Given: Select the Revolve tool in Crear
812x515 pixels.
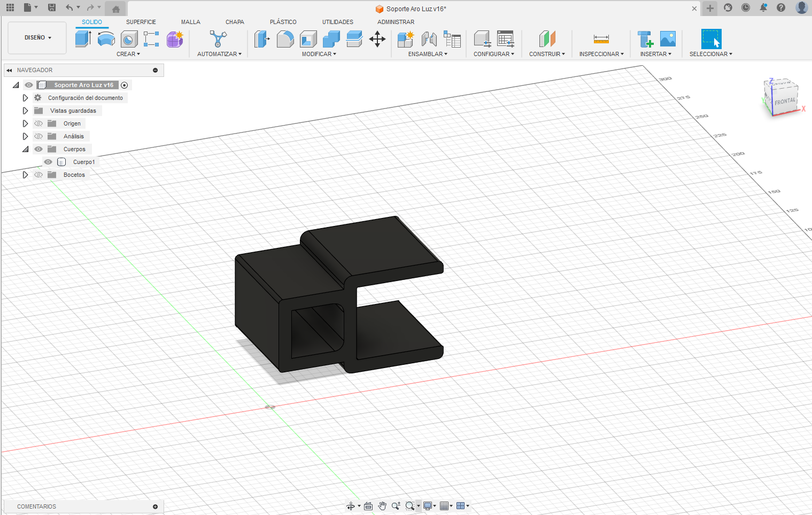Looking at the screenshot, I should tap(106, 38).
